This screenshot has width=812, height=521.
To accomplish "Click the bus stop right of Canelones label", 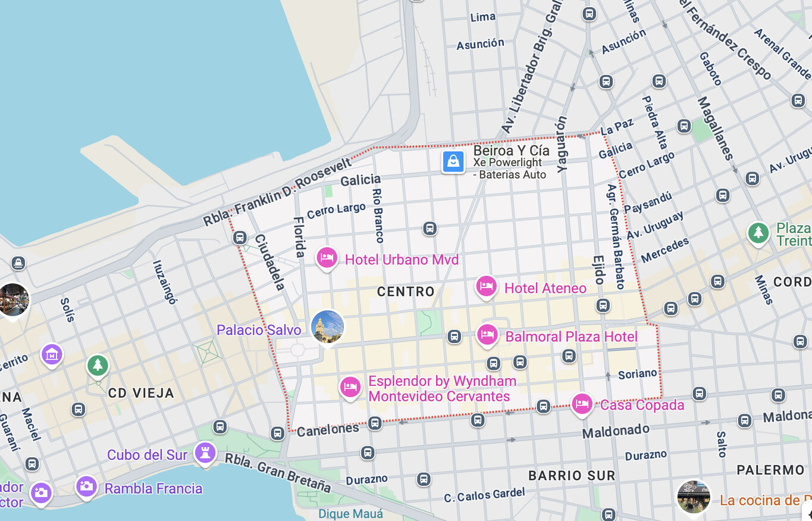I will tap(375, 423).
